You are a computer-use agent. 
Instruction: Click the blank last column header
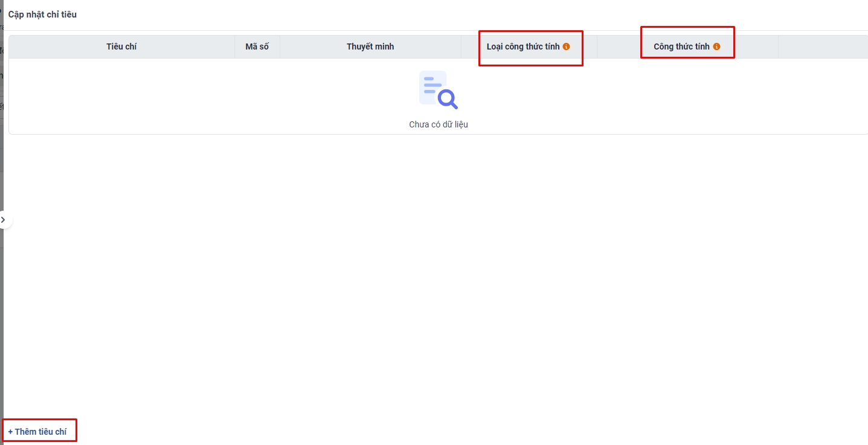[822, 46]
